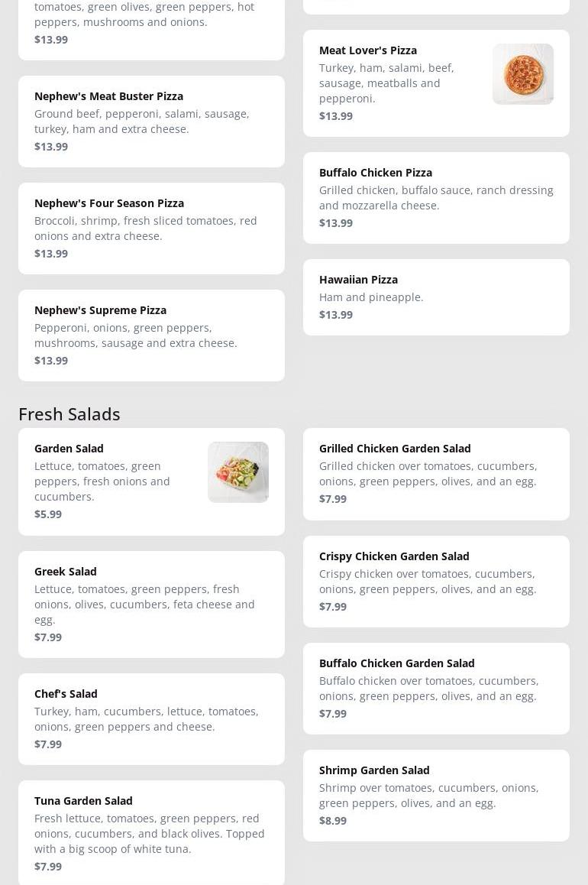
Task: Select Nephew's Supreme Pizza menu item
Action: click(x=151, y=336)
